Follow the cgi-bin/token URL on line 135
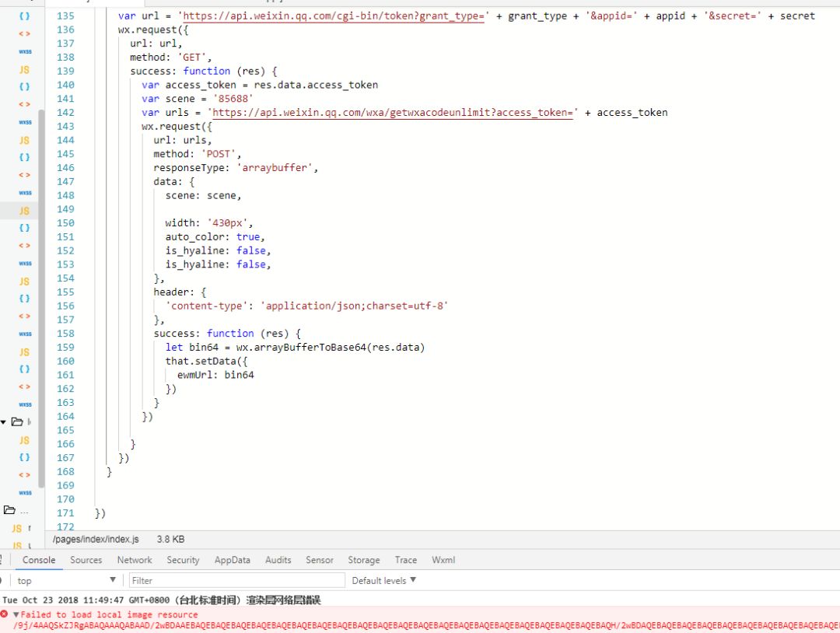840x633 pixels. (334, 16)
